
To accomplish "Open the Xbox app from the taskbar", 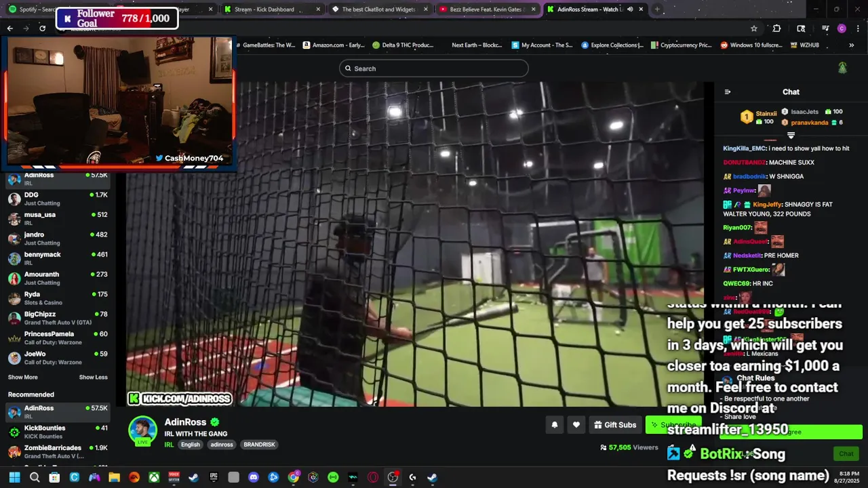I will click(x=154, y=477).
